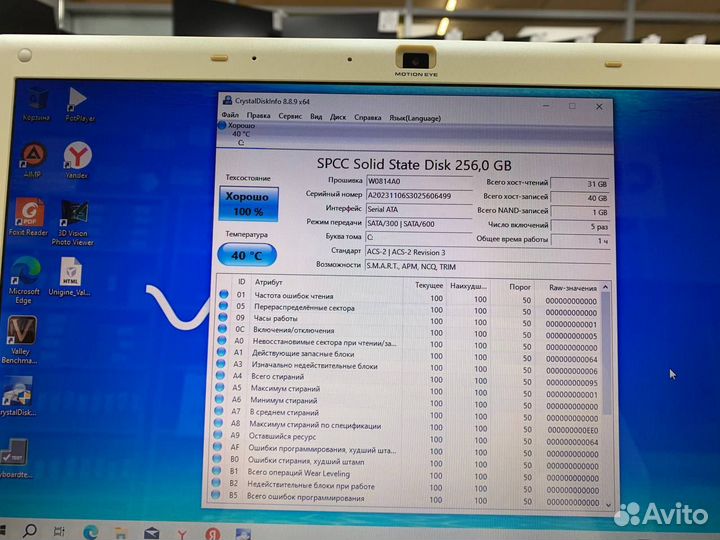
Task: Click status icon for attribute 09 row
Action: click(223, 317)
